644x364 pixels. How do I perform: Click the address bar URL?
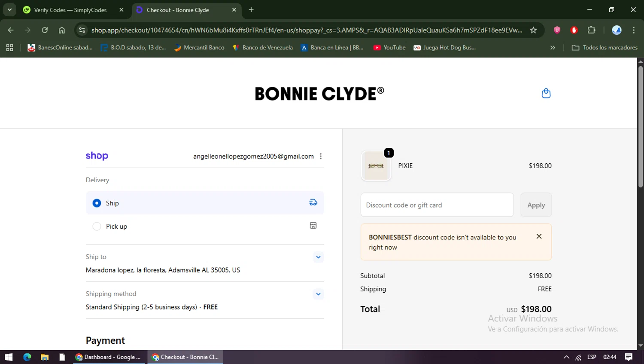click(307, 30)
